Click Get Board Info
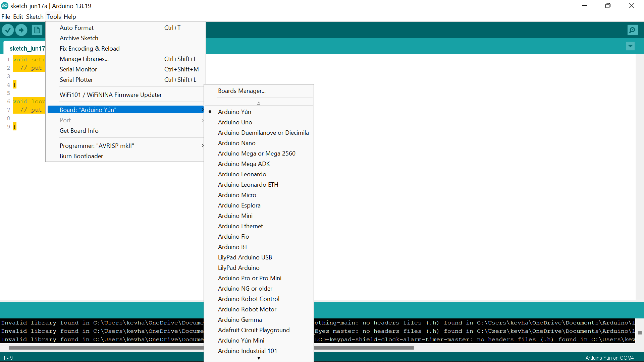The image size is (644, 362). pyautogui.click(x=79, y=130)
